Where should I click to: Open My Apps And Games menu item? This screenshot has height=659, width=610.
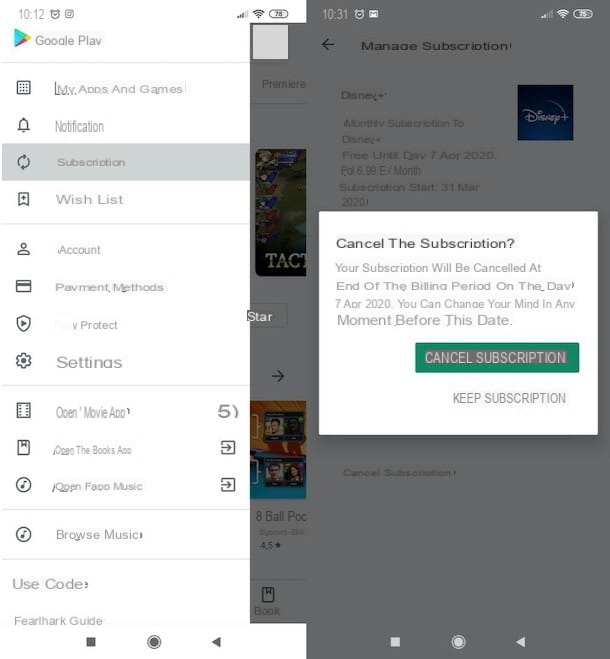(x=126, y=88)
